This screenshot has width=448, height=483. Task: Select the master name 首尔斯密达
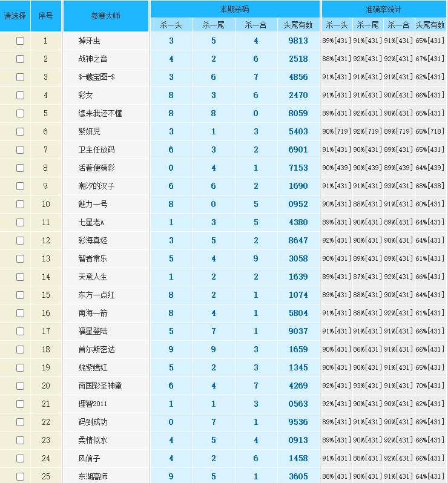[x=96, y=349]
